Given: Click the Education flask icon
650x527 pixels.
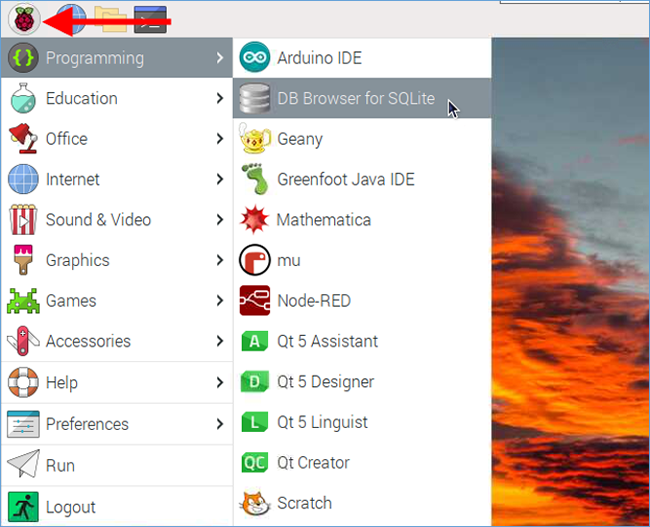Looking at the screenshot, I should [23, 98].
